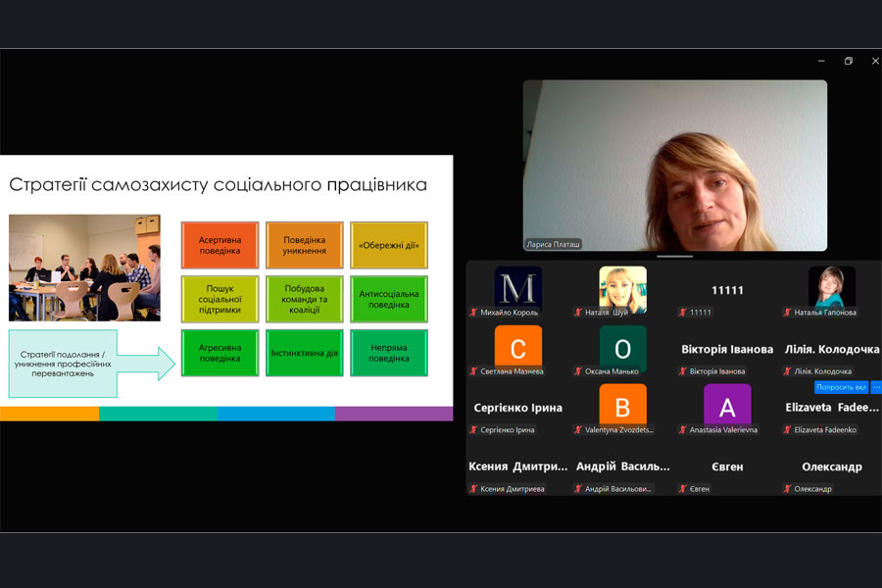The width and height of the screenshot is (882, 588).
Task: Click the Непряма поведінка box on slide
Action: pyautogui.click(x=389, y=353)
